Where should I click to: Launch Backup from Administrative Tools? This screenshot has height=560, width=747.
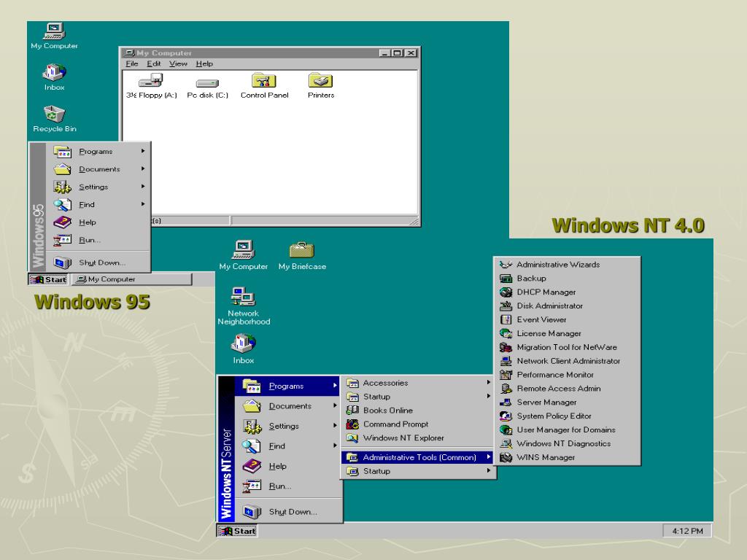(x=567, y=278)
